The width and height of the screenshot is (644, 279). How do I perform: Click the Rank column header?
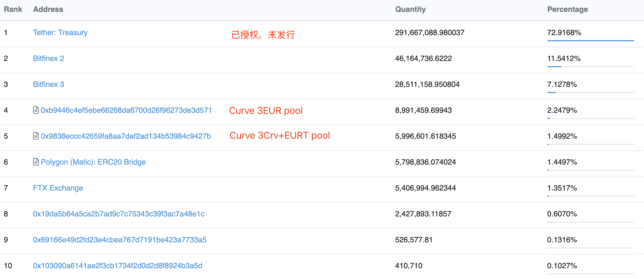tap(13, 9)
